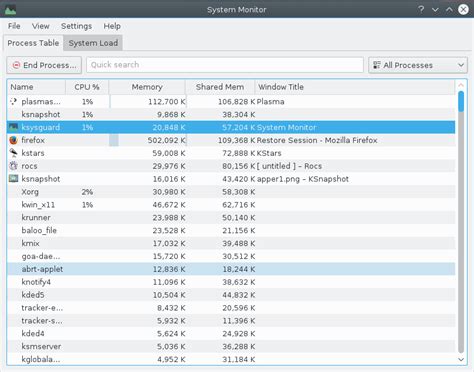Sort by the Memory column header
The width and height of the screenshot is (474, 372).
point(147,87)
